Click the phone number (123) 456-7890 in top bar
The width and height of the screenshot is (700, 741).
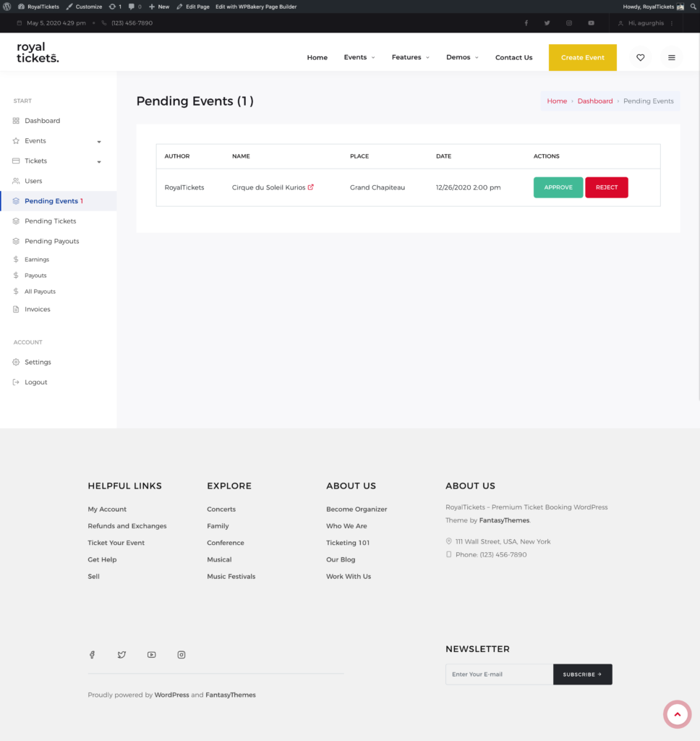point(132,23)
